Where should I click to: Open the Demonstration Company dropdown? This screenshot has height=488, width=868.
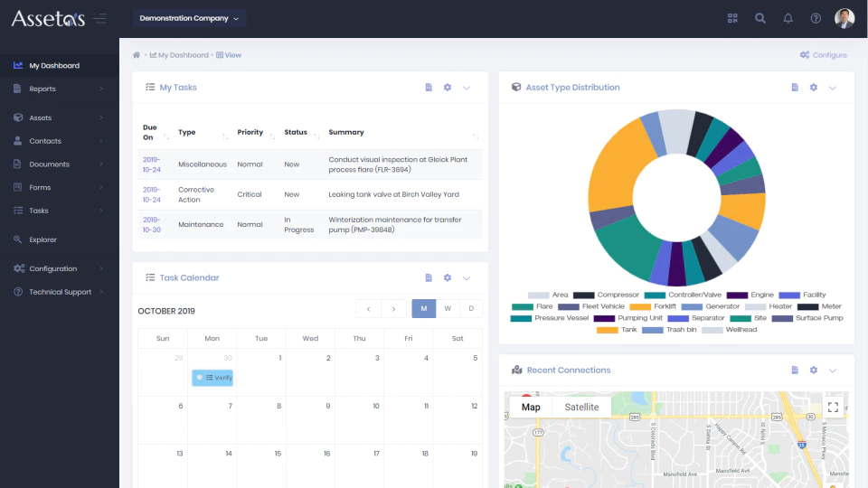point(189,18)
